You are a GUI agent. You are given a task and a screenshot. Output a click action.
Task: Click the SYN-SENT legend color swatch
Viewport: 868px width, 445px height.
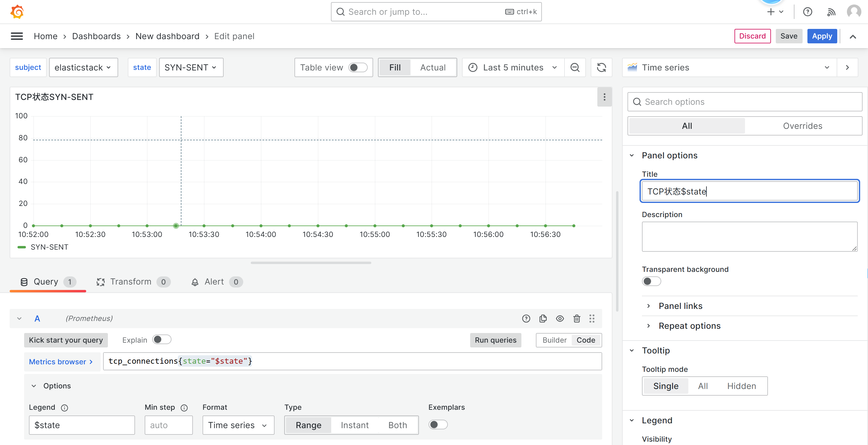click(x=22, y=247)
